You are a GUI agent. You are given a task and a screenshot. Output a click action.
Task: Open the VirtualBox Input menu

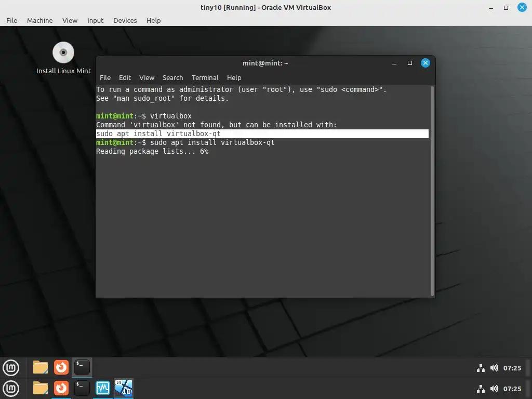point(96,20)
